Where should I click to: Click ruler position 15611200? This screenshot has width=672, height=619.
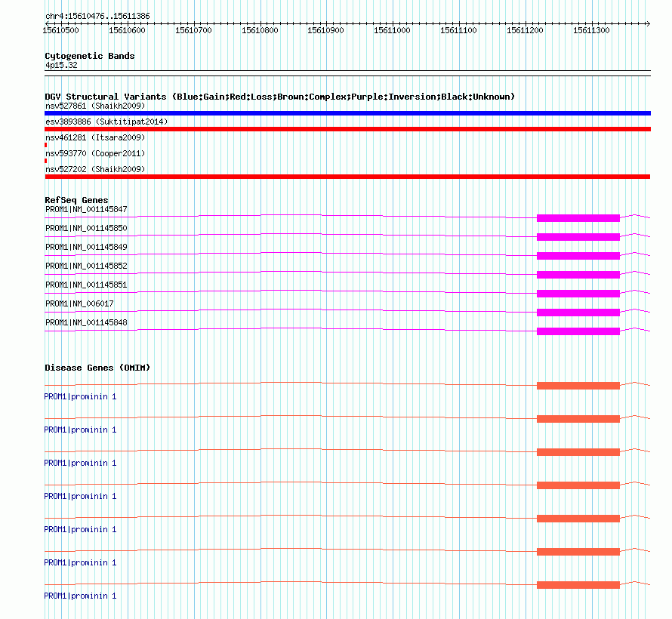pos(525,30)
